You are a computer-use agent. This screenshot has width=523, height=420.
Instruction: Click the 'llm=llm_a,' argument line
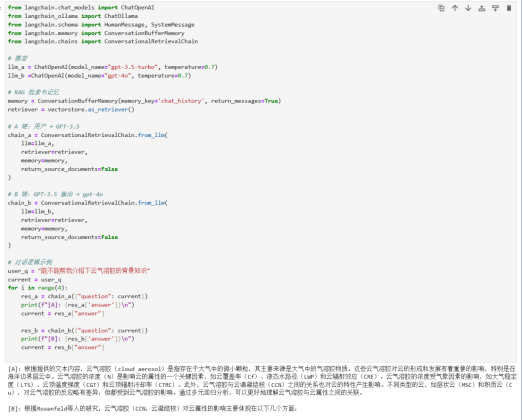(37, 143)
